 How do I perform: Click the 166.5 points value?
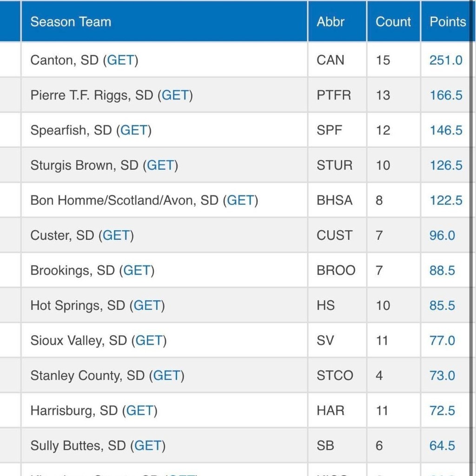446,95
